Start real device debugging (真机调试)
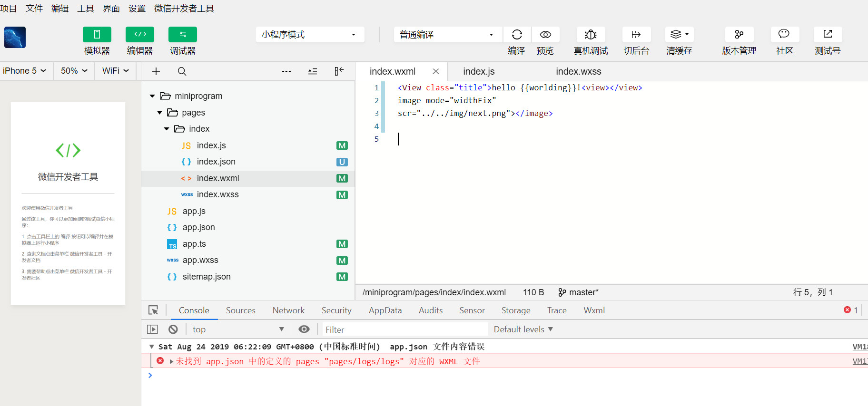The image size is (868, 406). point(591,35)
